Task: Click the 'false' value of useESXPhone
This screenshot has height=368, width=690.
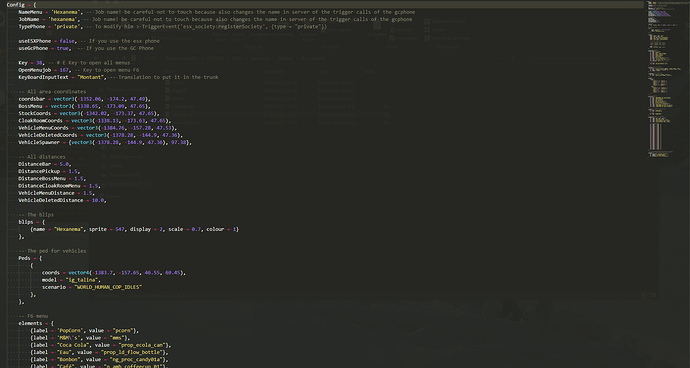Action: click(67, 41)
